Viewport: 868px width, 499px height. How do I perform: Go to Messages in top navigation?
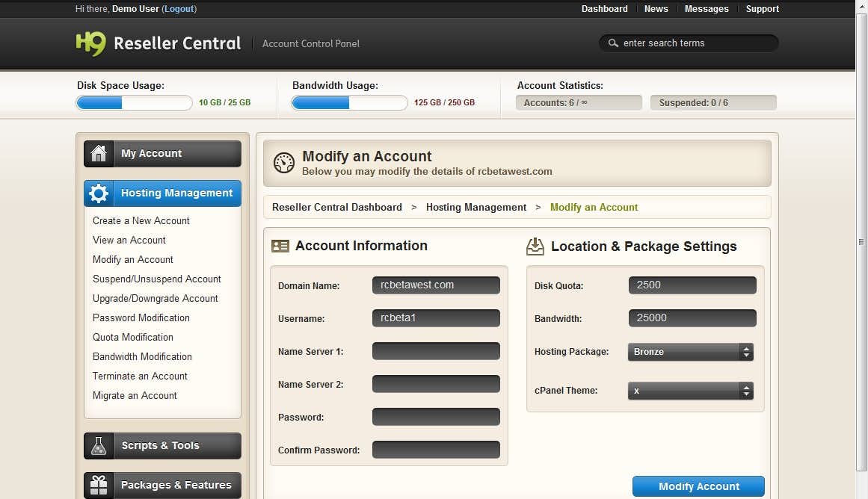707,9
